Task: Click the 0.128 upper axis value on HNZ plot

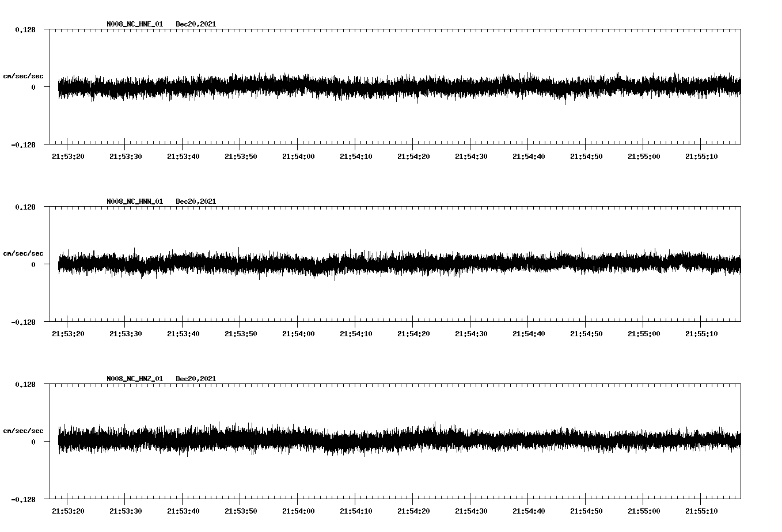Action: [x=25, y=384]
